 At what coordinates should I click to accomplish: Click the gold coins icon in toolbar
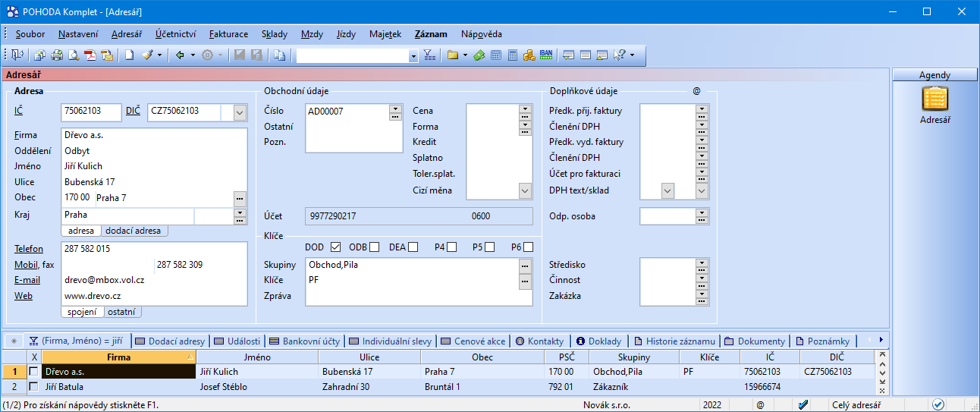529,55
